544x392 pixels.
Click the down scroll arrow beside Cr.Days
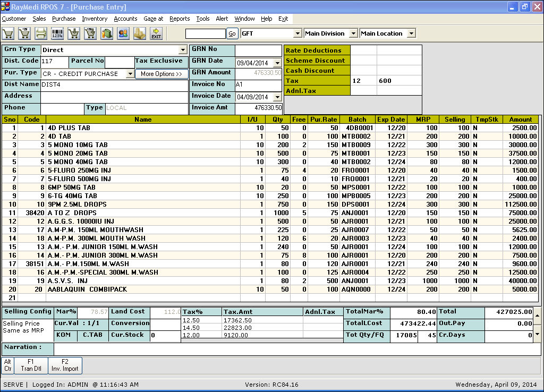(537, 334)
